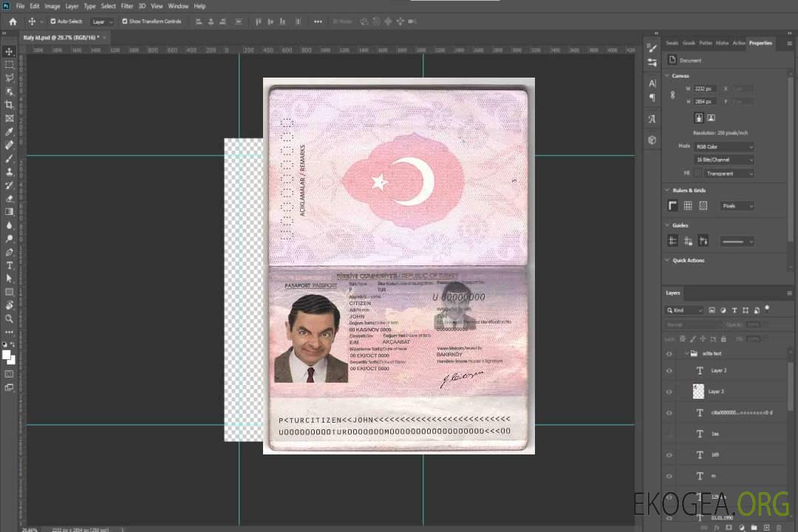
Task: Toggle layer filtering switch on or off
Action: click(767, 309)
